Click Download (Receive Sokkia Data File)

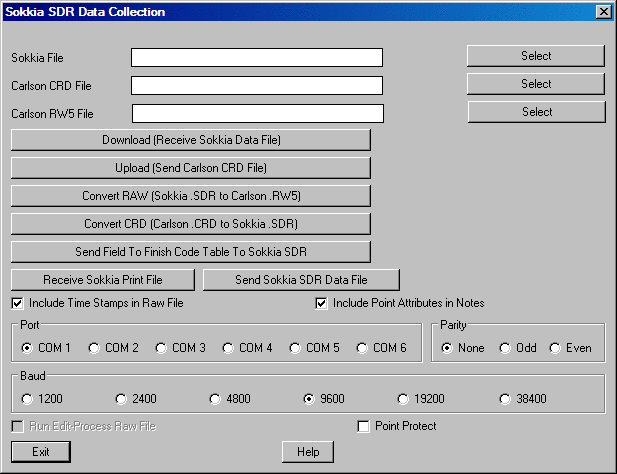point(191,140)
